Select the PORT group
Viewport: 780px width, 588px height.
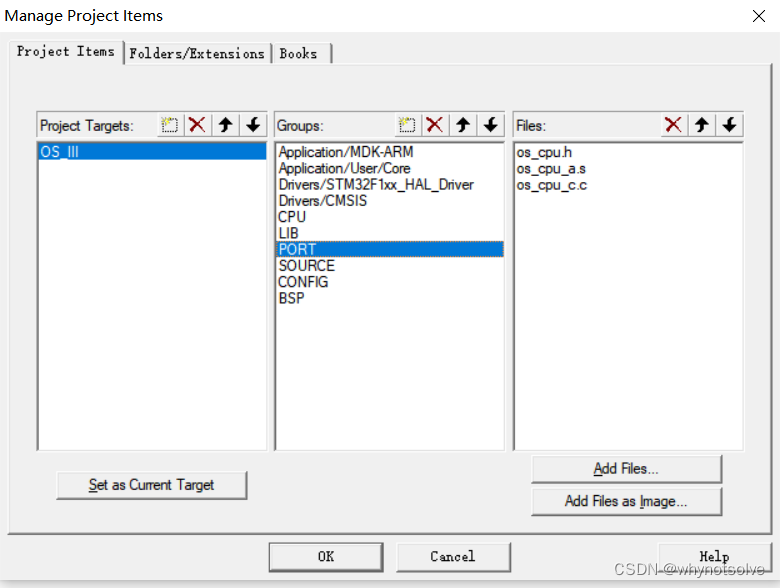click(390, 249)
